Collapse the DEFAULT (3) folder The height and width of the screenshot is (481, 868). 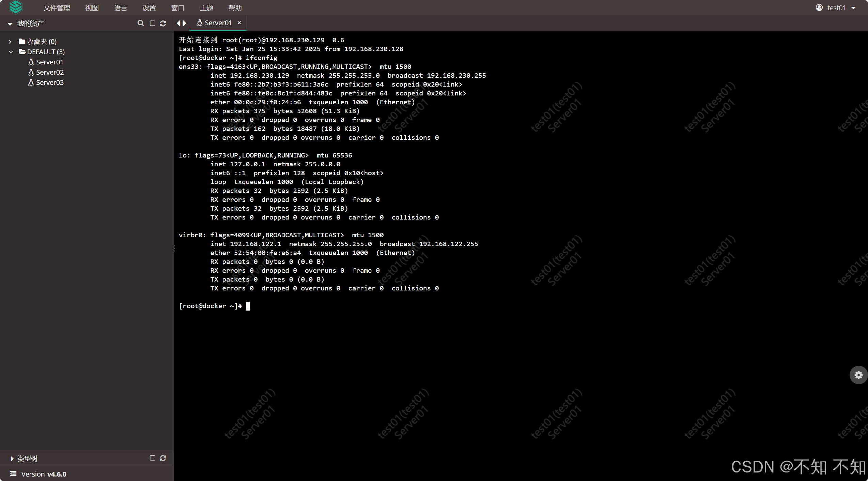coord(11,52)
